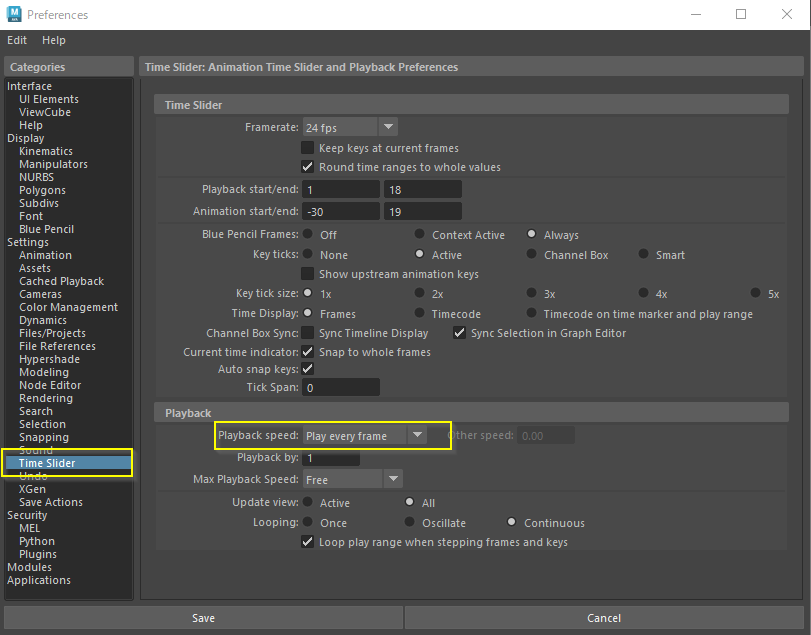Expand the Framerate dropdown
Image resolution: width=811 pixels, height=635 pixels.
pyautogui.click(x=388, y=127)
